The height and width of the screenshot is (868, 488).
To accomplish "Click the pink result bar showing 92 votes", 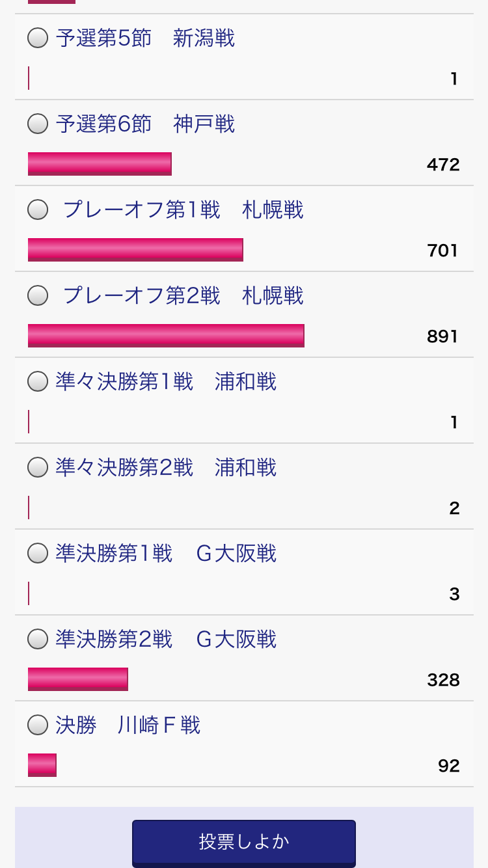I will 42,765.
